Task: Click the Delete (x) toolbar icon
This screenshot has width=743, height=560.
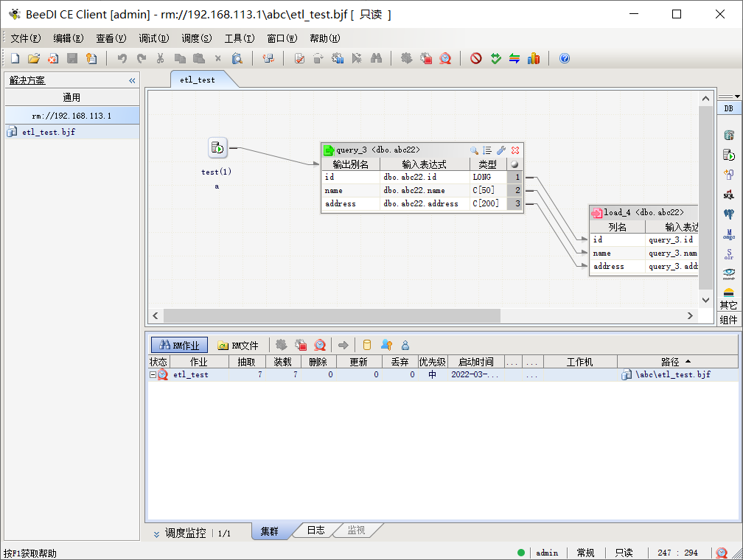Action: pyautogui.click(x=218, y=58)
